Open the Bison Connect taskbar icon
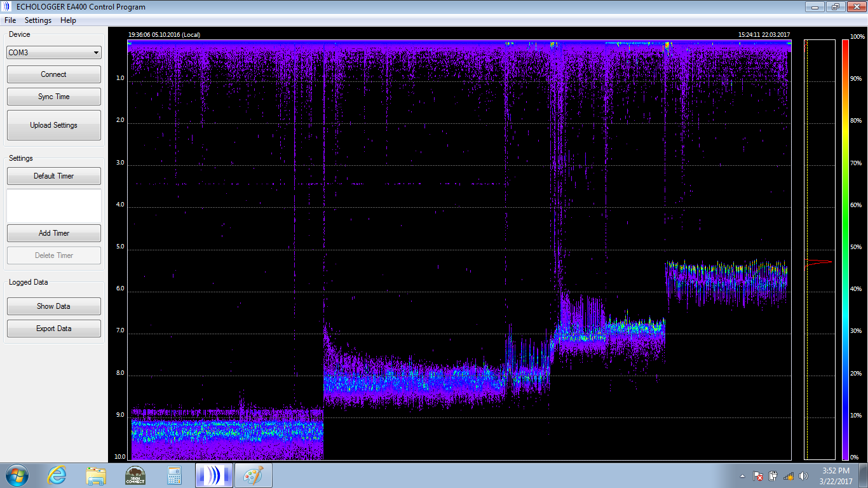 coord(135,475)
